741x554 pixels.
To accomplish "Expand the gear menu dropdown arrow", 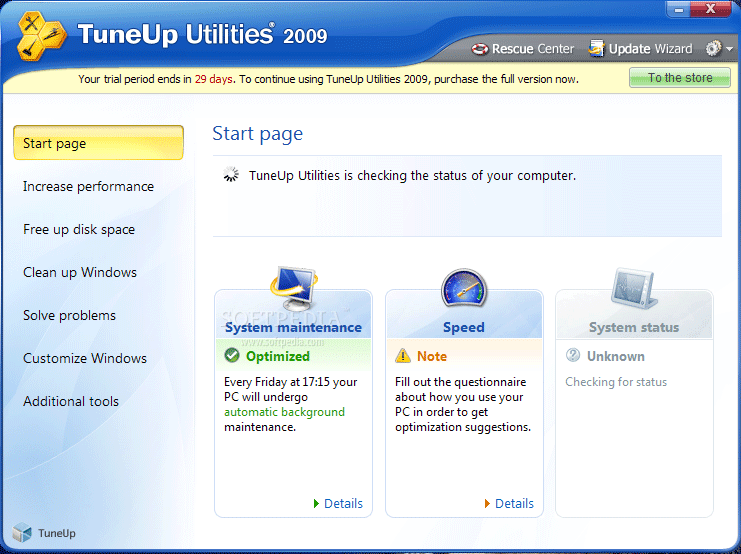I will (729, 49).
